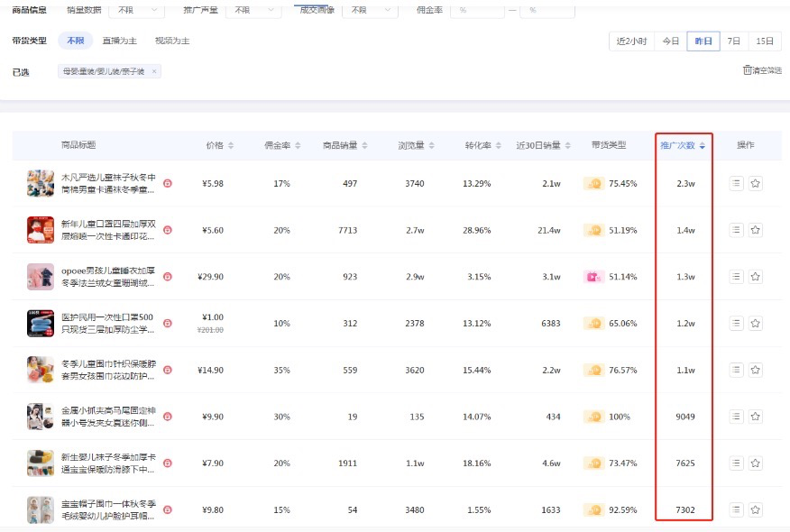This screenshot has width=790, height=532.
Task: Open the 成交画像 dropdown
Action: (x=370, y=10)
